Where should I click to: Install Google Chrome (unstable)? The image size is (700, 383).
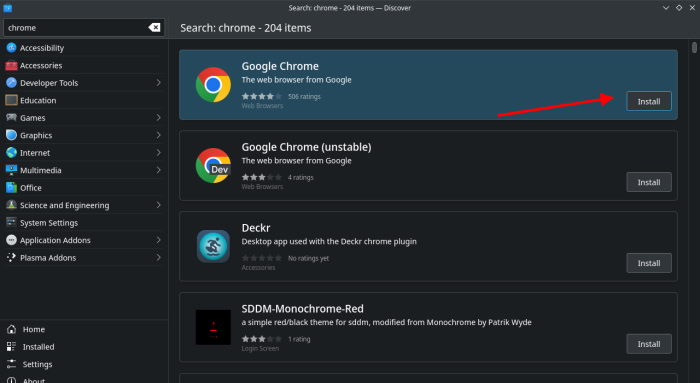(x=649, y=182)
